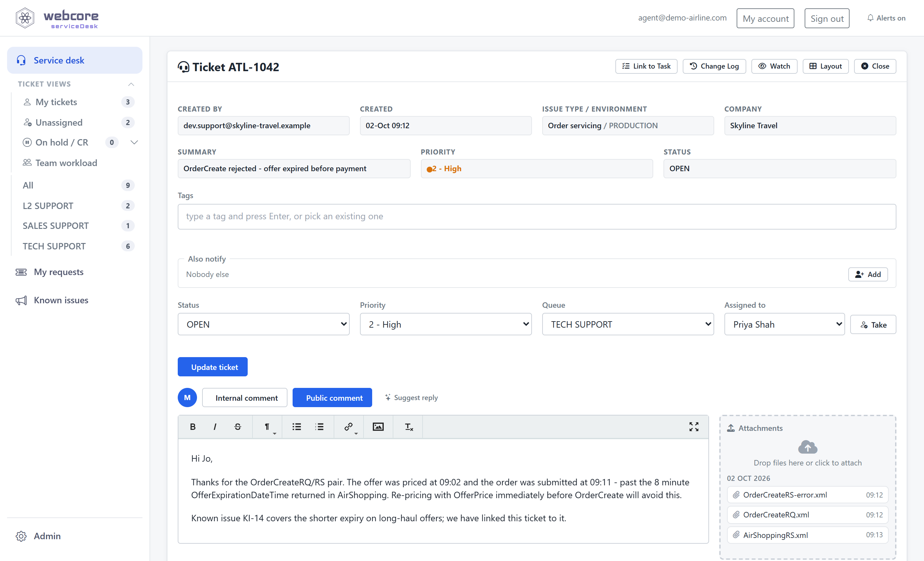924x561 pixels.
Task: Click Update ticket button
Action: [x=212, y=366]
